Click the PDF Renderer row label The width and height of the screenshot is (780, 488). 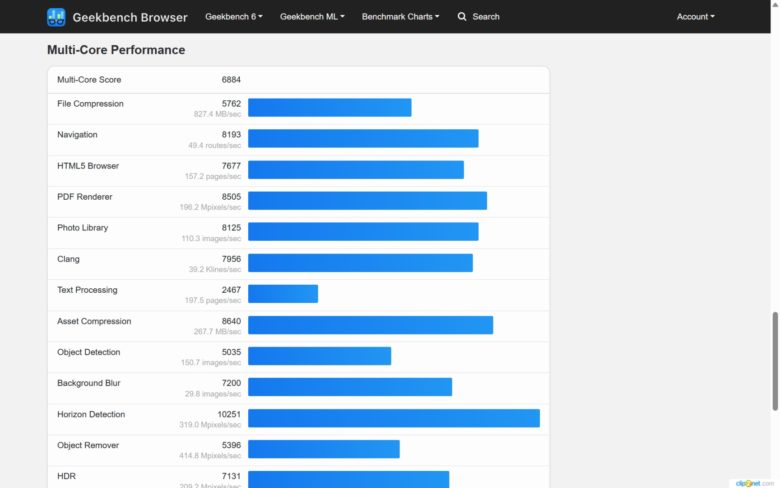85,196
